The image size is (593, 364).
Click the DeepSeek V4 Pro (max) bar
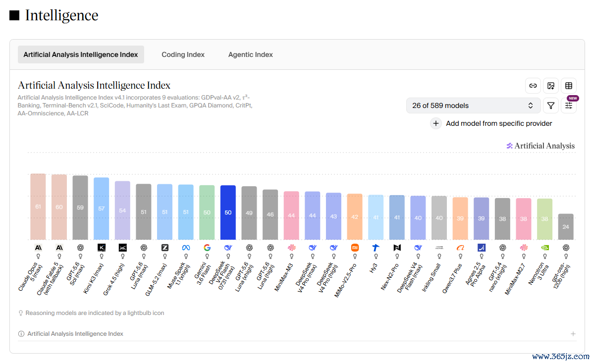313,215
